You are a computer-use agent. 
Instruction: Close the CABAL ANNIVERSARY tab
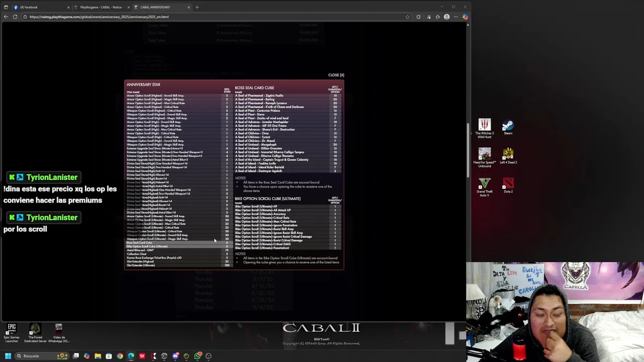[x=189, y=7]
